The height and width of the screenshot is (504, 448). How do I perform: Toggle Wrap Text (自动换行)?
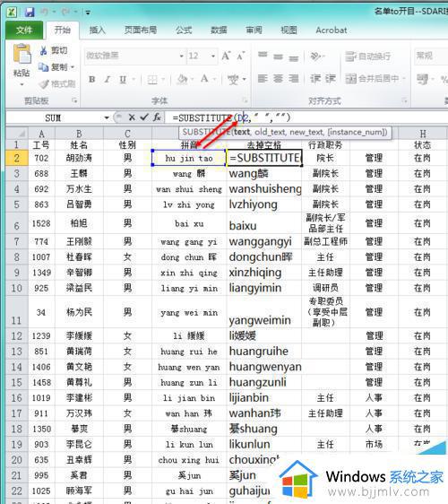(368, 56)
